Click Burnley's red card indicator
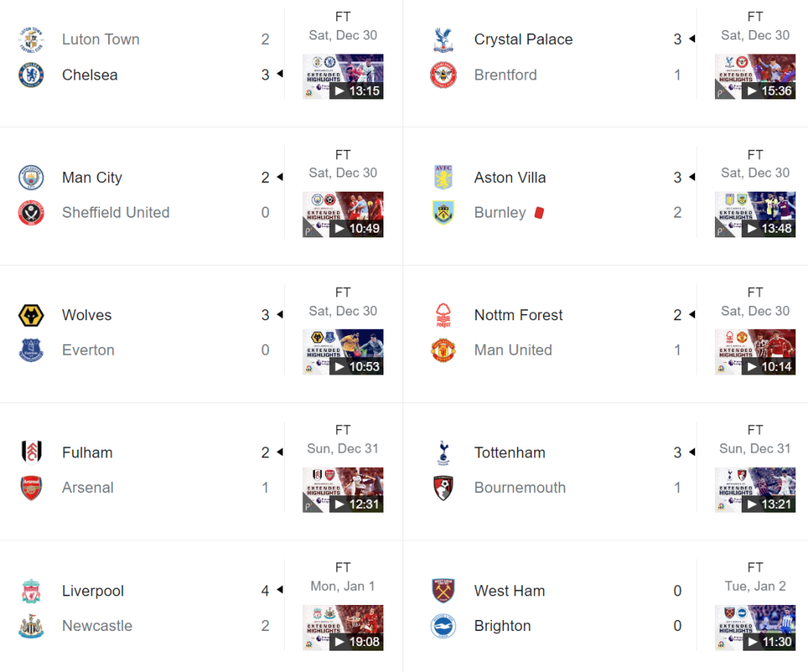Screen dimensions: 808x672 [x=540, y=212]
